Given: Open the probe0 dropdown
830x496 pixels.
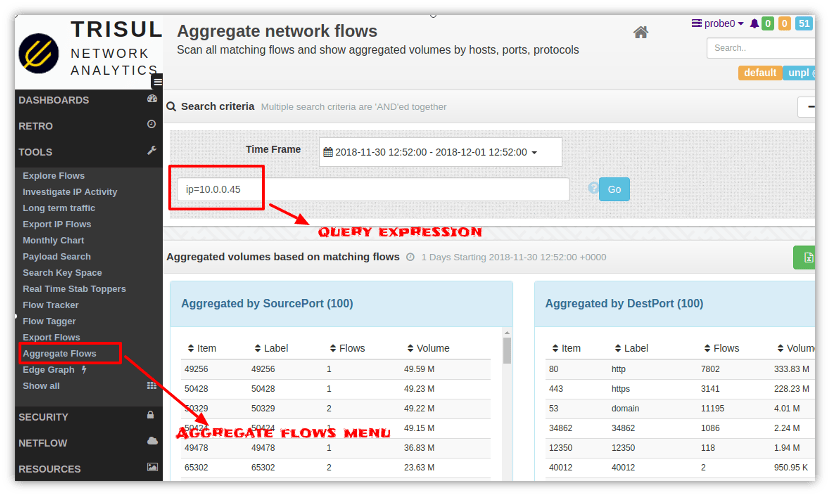Looking at the screenshot, I should 718,23.
